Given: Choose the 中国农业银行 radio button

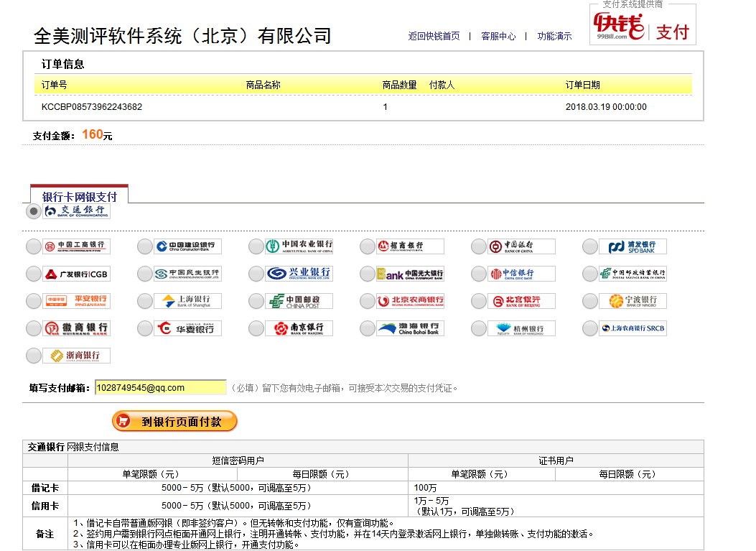Looking at the screenshot, I should (x=256, y=246).
